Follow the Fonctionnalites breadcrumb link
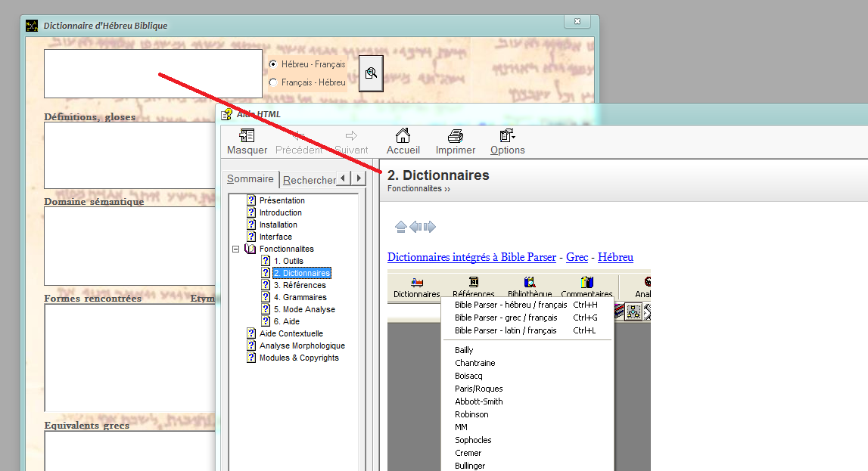The height and width of the screenshot is (471, 868). (x=415, y=188)
